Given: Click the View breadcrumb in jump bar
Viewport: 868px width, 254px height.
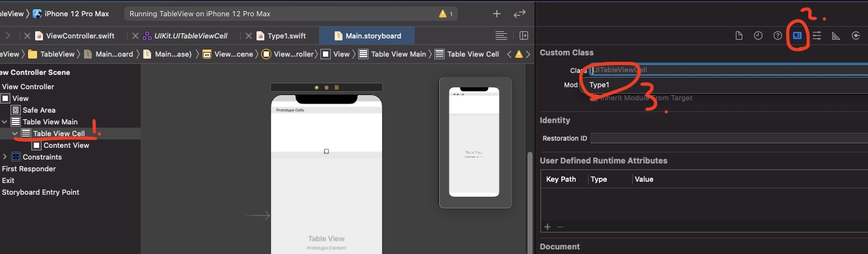Looking at the screenshot, I should point(335,54).
